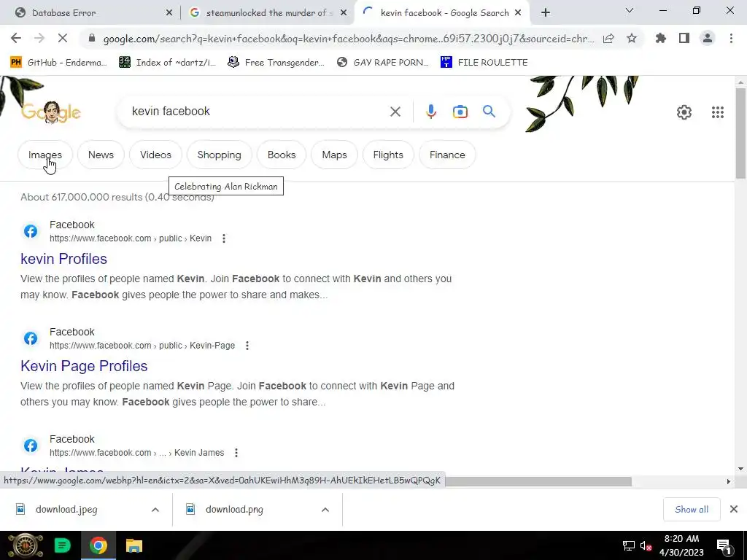747x560 pixels.
Task: Start voice search with microphone
Action: pyautogui.click(x=430, y=112)
